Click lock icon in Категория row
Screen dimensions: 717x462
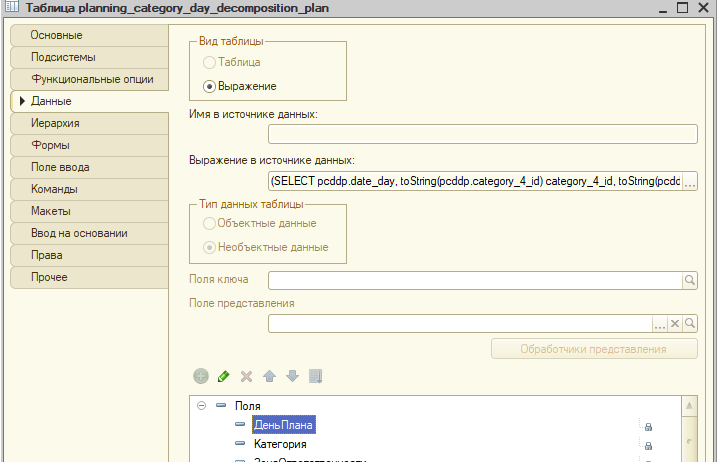[x=648, y=446]
